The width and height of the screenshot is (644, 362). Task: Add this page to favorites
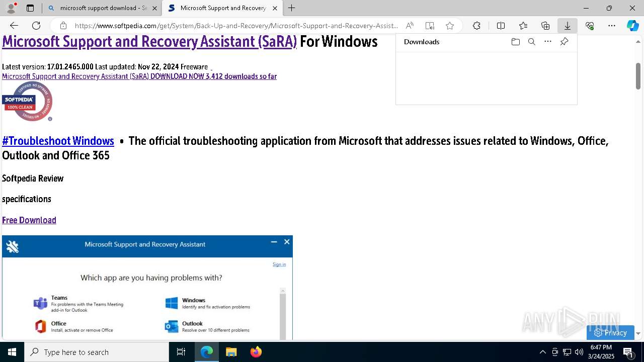tap(450, 26)
